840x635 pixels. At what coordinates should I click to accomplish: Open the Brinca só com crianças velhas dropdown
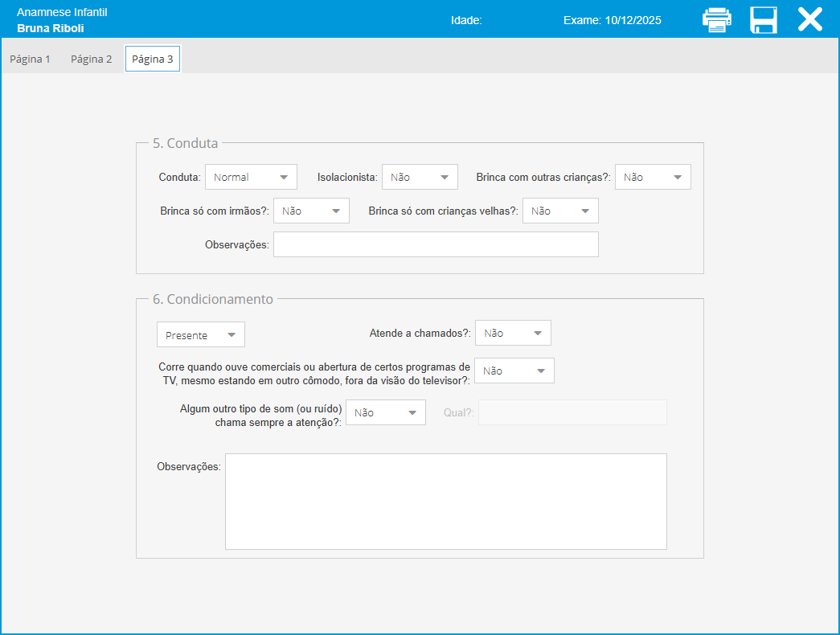click(x=560, y=211)
